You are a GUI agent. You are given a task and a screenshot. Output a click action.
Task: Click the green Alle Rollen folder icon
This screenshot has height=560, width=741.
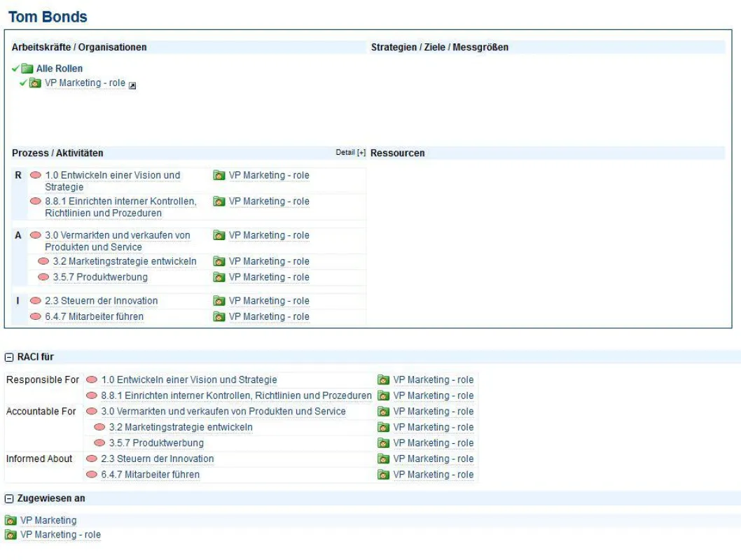pyautogui.click(x=27, y=69)
